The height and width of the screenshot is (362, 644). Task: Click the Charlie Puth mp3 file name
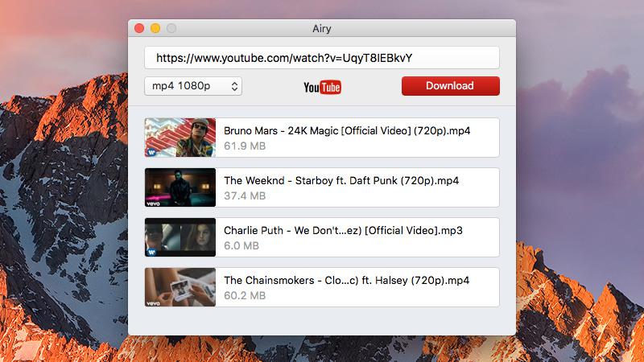[x=344, y=231]
